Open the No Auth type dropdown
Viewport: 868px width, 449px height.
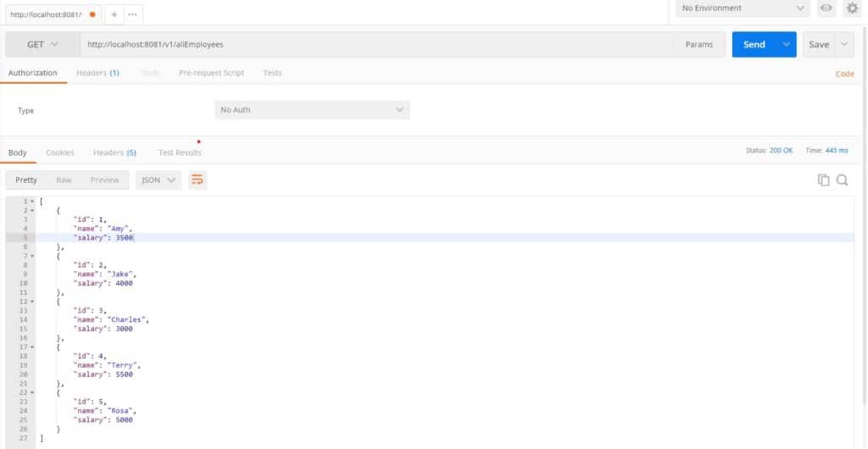click(312, 110)
